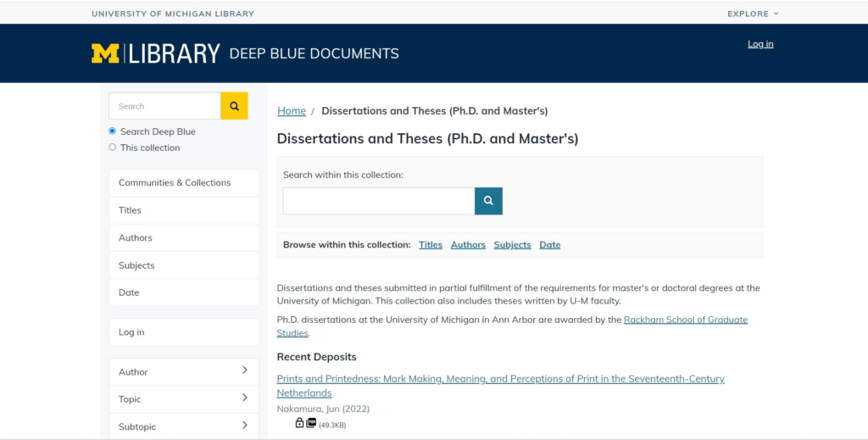Browse this collection by Subjects link
Image resolution: width=868 pixels, height=440 pixels.
[513, 245]
